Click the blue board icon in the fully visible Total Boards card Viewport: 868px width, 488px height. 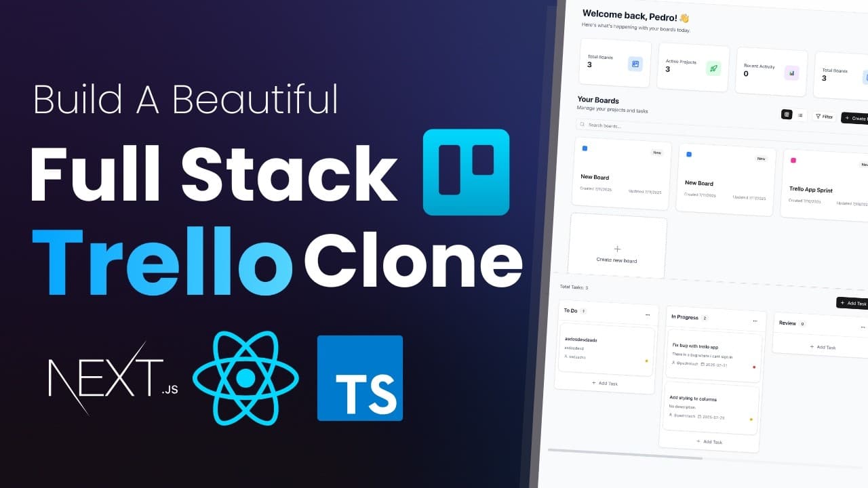(x=635, y=64)
